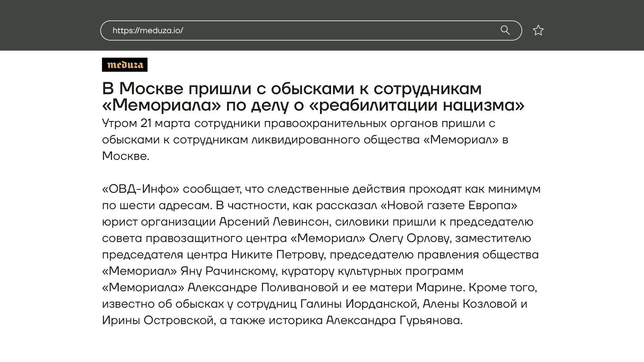This screenshot has width=644, height=362.
Task: Click the name Никите Петрову
Action: tap(278, 255)
